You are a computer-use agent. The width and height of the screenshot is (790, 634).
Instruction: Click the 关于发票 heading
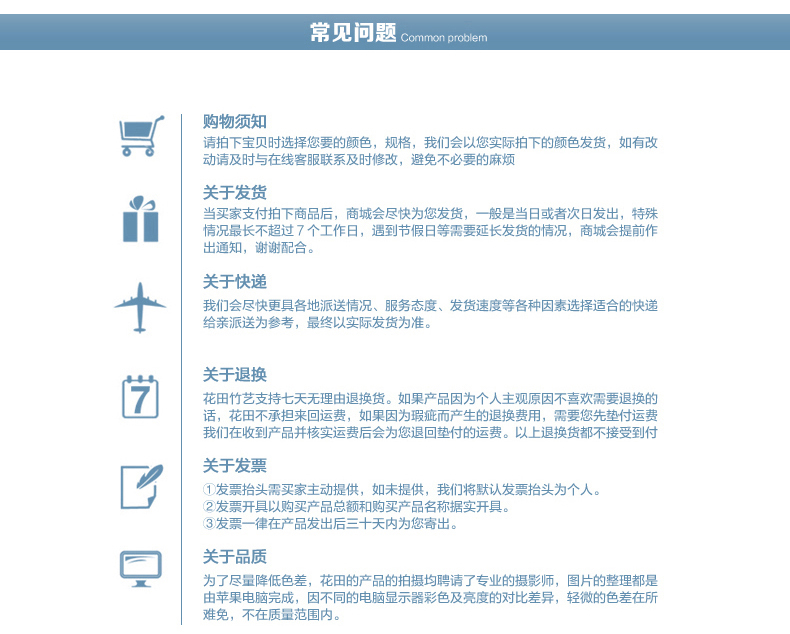(235, 466)
